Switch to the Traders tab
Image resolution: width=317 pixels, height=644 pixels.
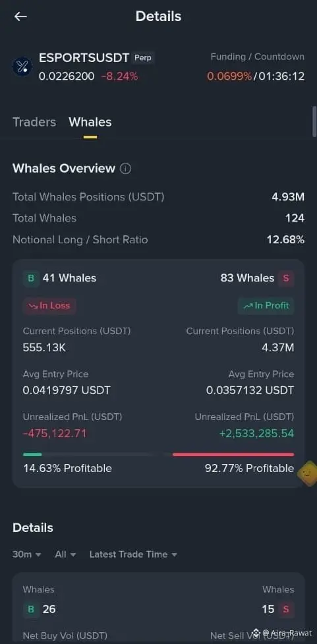[x=34, y=122]
